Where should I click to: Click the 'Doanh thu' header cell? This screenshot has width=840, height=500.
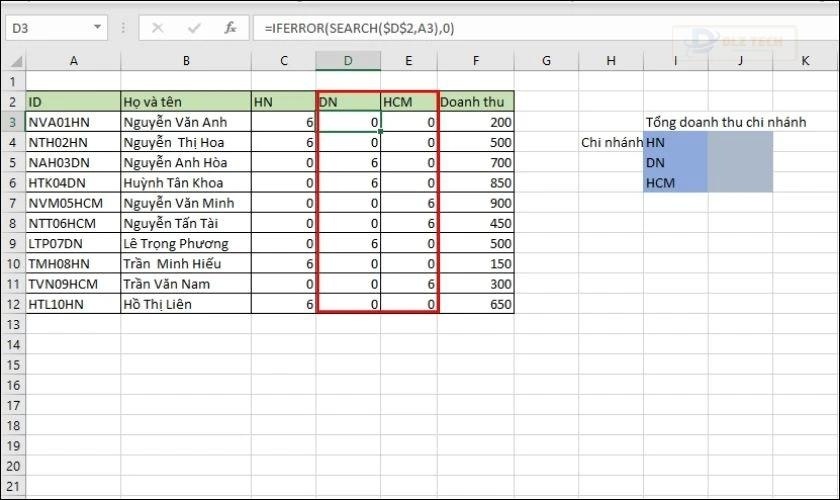pos(477,102)
